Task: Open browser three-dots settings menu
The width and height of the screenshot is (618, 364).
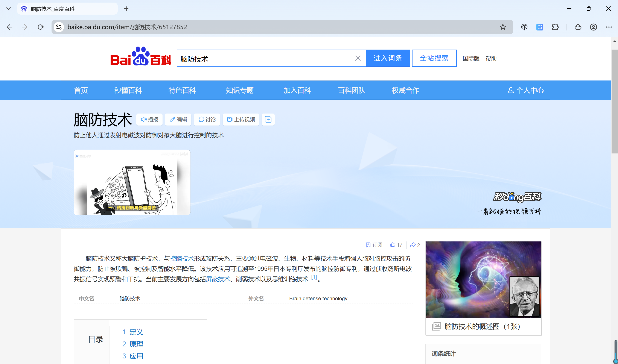Action: pos(609,27)
